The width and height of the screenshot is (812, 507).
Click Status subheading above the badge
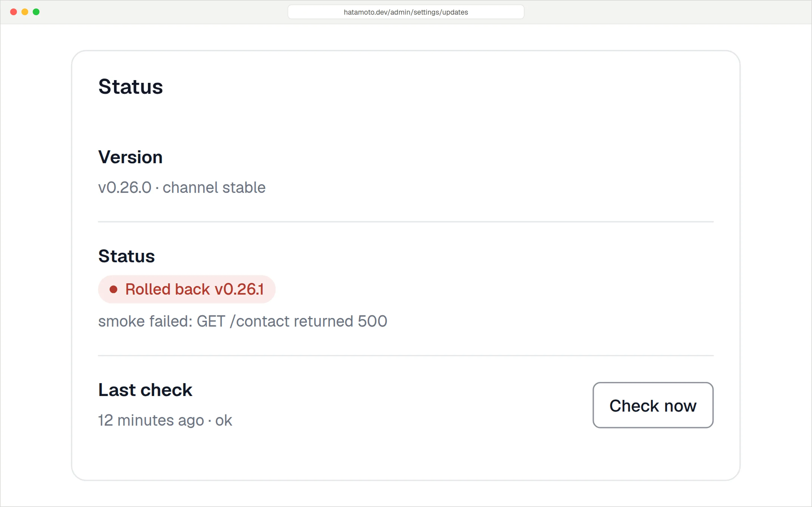click(x=127, y=256)
